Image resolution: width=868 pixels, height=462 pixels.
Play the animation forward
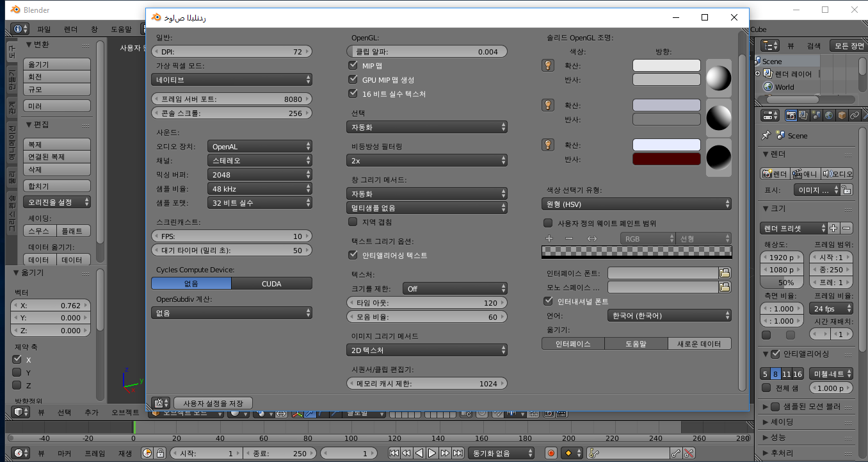[432, 453]
